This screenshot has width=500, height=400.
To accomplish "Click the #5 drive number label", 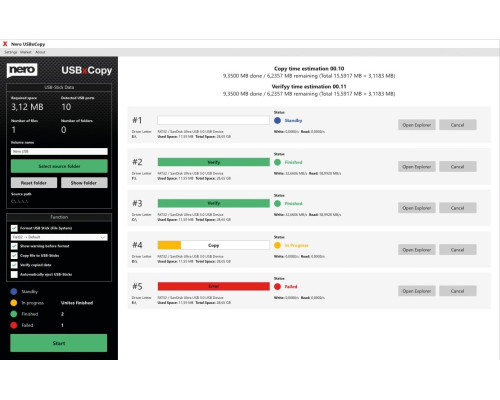I will pos(137,286).
